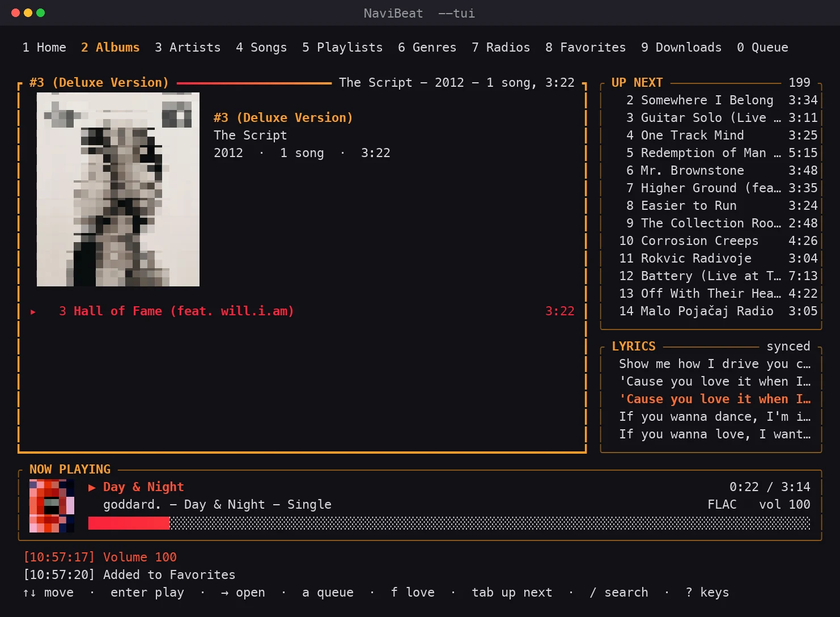Click the yellow window minimize button
This screenshot has width=840, height=617.
click(x=28, y=12)
